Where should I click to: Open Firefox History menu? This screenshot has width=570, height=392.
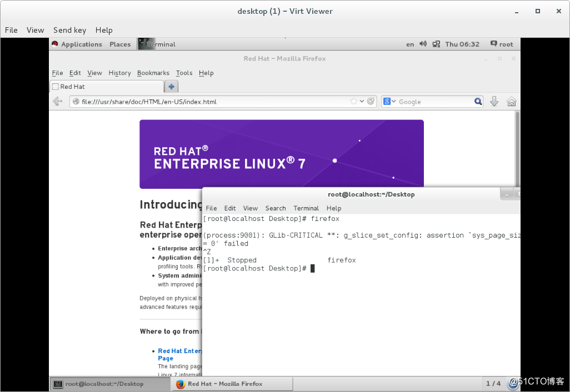click(x=119, y=73)
